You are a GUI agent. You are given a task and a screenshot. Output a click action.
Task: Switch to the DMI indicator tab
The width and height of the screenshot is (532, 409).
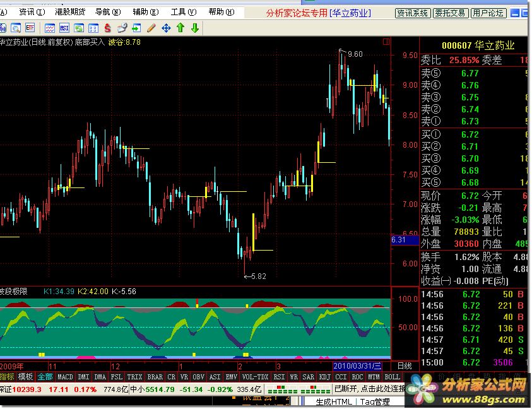pos(83,377)
